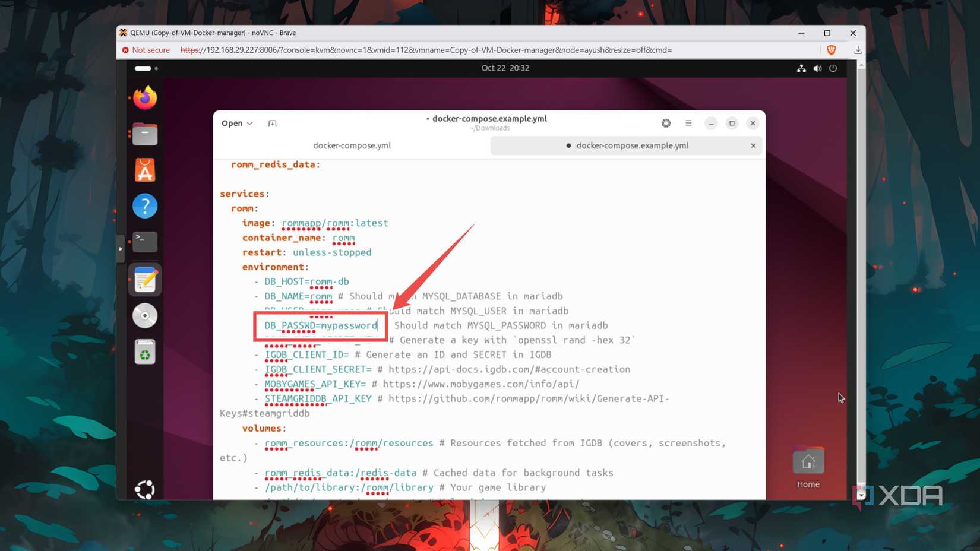Click the romm_resources:/romm/resources volume line
Screen dimensions: 980x551
[349, 443]
